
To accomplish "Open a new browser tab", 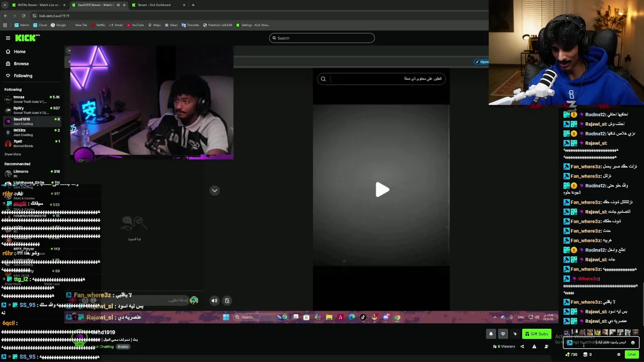I will [193, 5].
